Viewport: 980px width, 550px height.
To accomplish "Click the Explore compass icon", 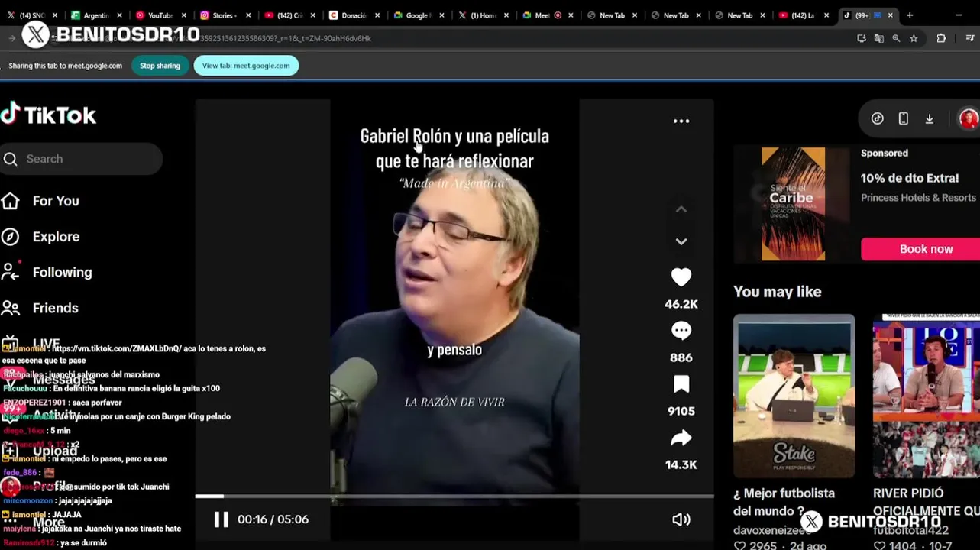I will coord(10,237).
